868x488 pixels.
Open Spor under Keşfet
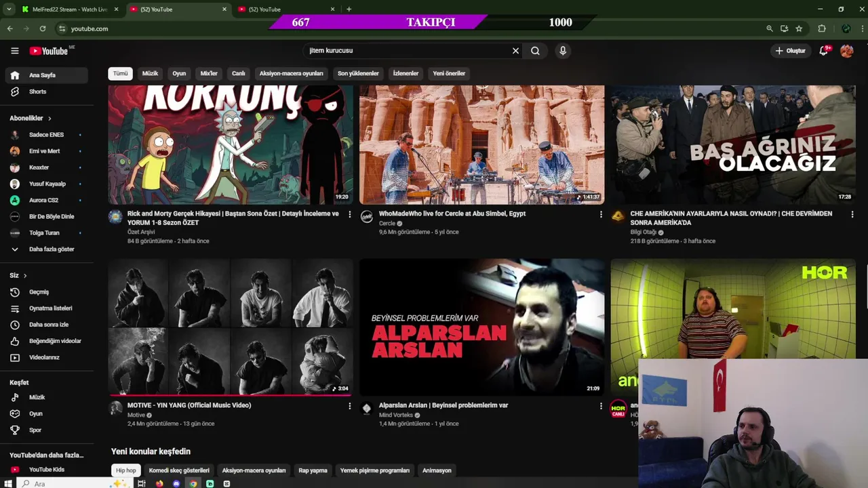click(46, 430)
